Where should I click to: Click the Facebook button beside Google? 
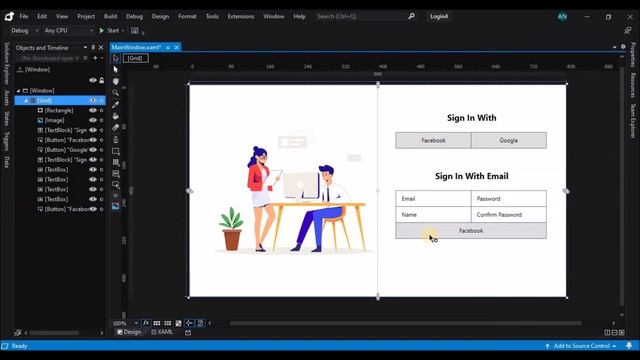[433, 140]
